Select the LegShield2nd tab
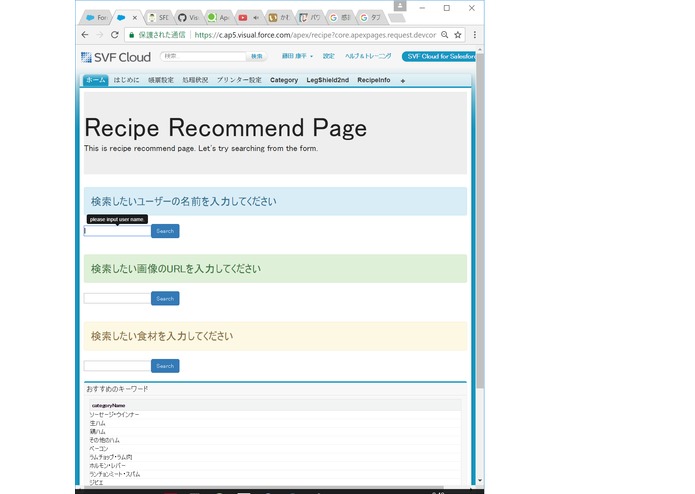The width and height of the screenshot is (695, 494). point(328,80)
